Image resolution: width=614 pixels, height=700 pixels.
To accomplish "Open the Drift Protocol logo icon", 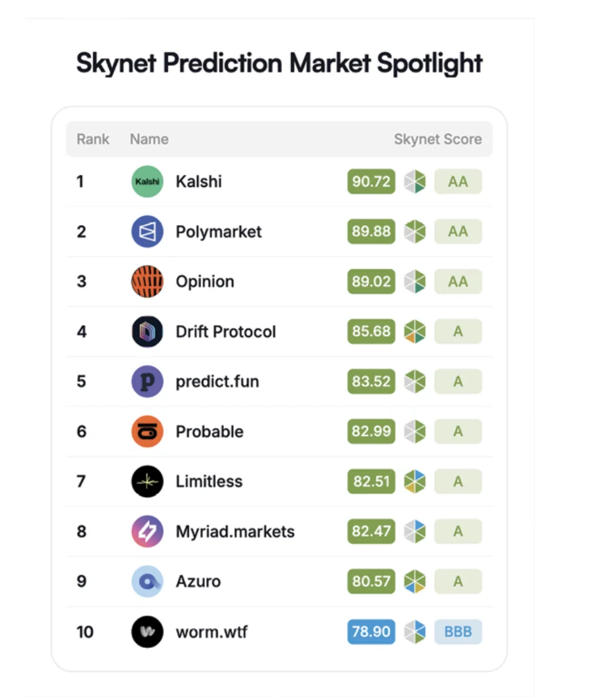I will tap(147, 331).
